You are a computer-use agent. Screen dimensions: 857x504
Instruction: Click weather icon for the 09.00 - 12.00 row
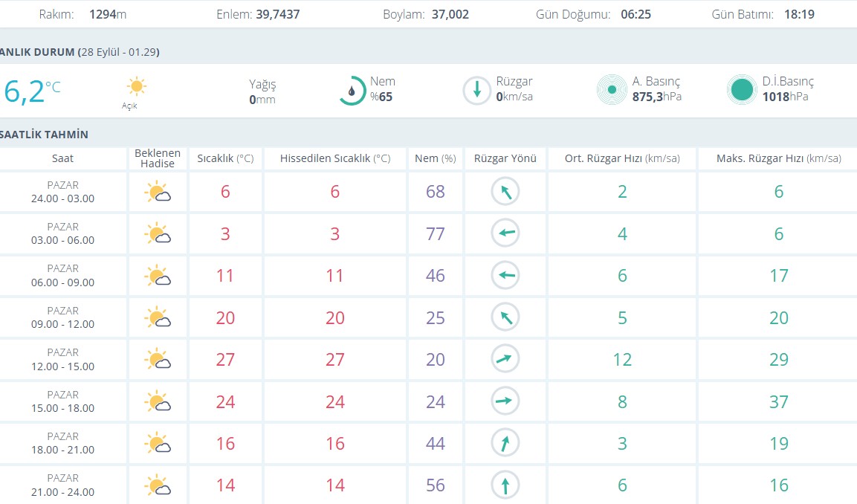click(157, 318)
